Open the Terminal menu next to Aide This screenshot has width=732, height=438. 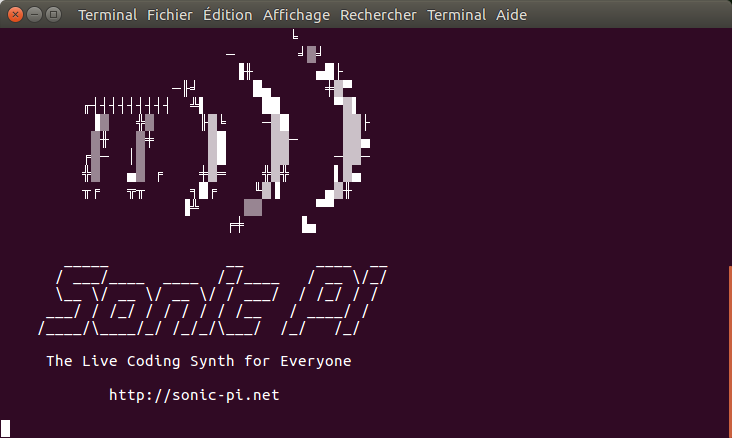click(x=456, y=15)
